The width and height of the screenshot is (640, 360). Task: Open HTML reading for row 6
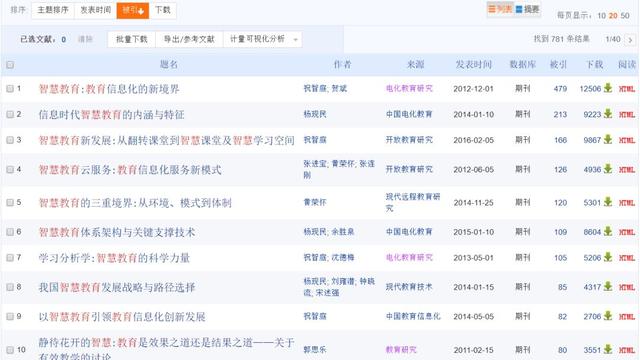(x=627, y=232)
